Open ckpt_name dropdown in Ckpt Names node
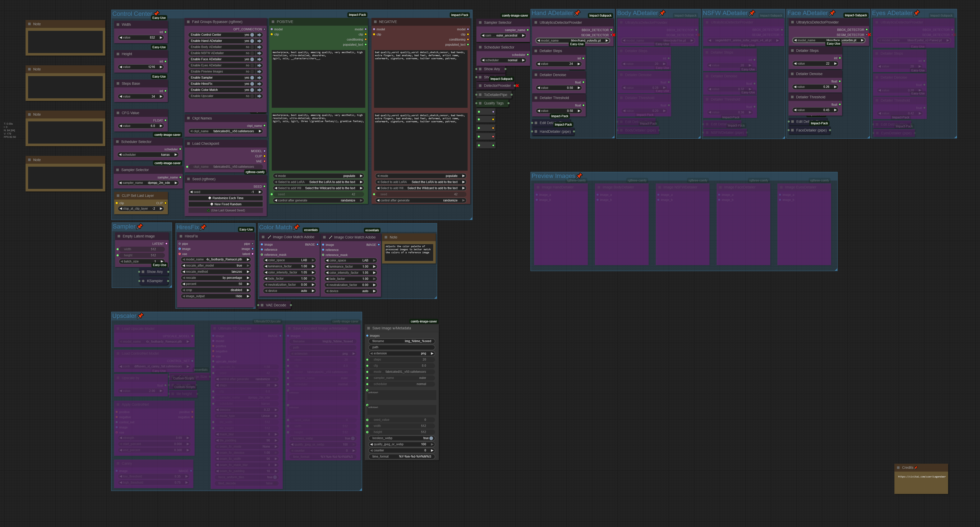Image resolution: width=980 pixels, height=527 pixels. click(x=226, y=131)
